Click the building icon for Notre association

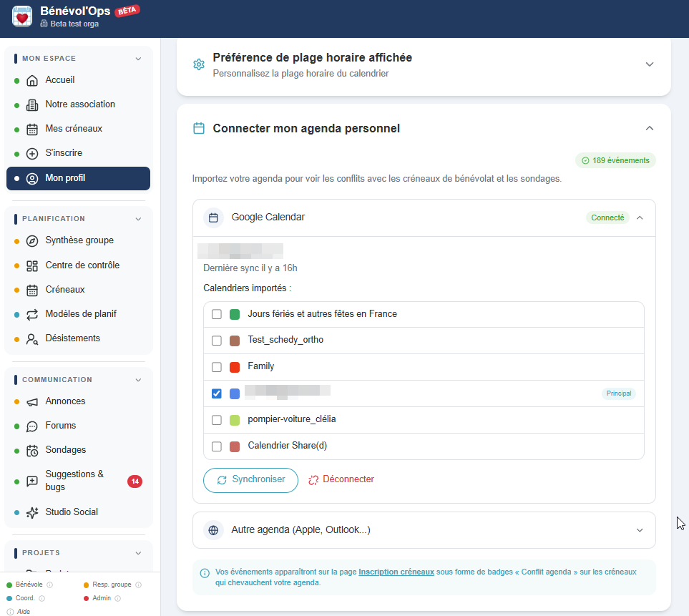click(x=32, y=105)
